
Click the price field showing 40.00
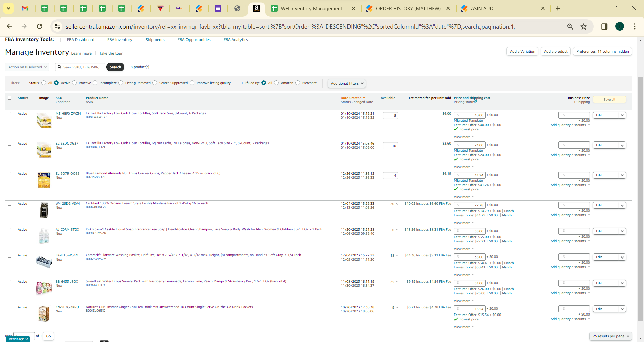point(470,115)
